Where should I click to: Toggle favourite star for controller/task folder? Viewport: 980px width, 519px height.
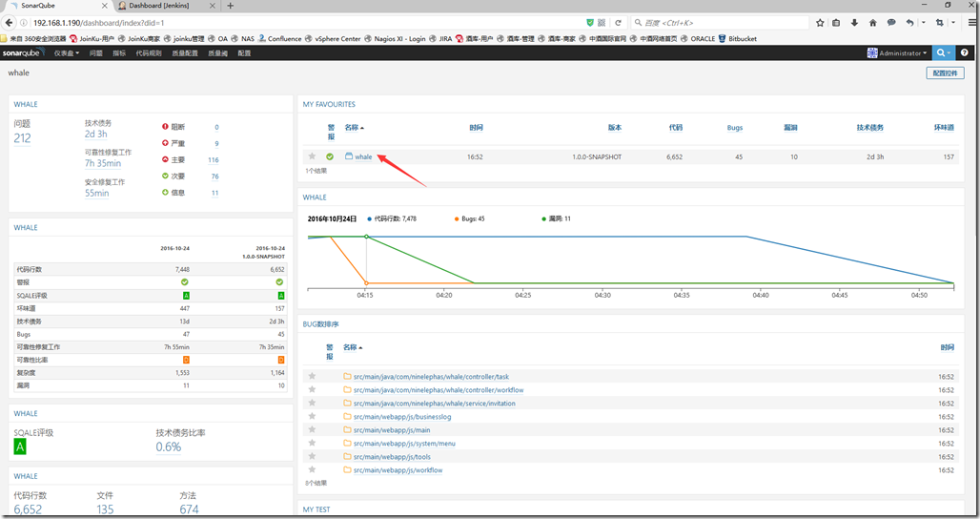click(x=312, y=376)
